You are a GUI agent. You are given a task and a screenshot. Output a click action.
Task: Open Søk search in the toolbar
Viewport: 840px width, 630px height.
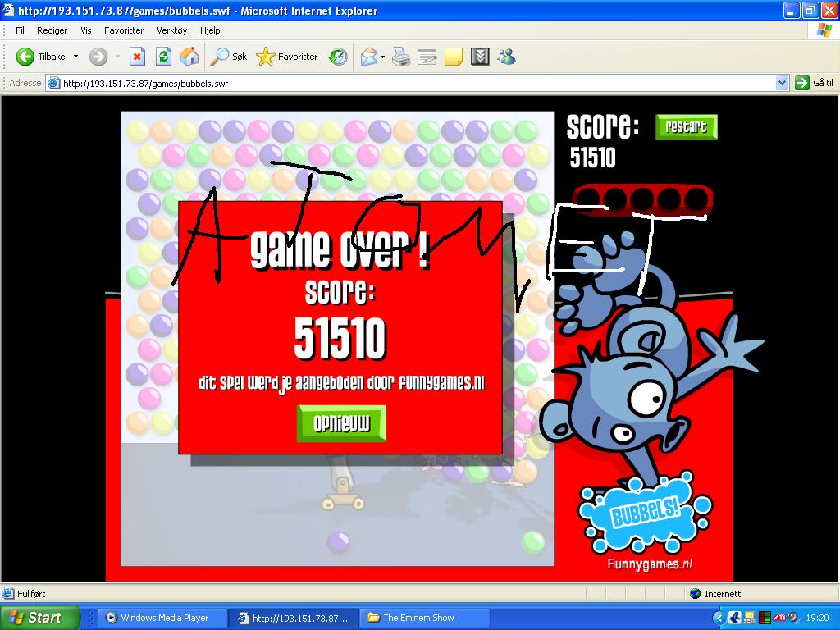[x=228, y=57]
